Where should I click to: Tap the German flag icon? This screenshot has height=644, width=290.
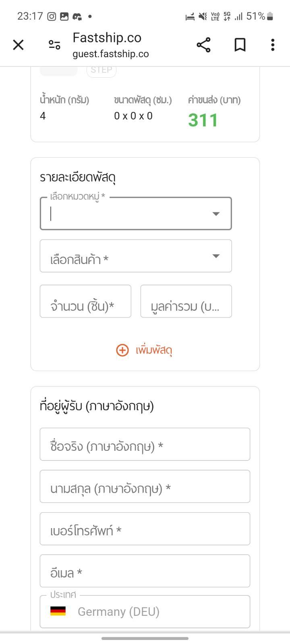(x=58, y=611)
